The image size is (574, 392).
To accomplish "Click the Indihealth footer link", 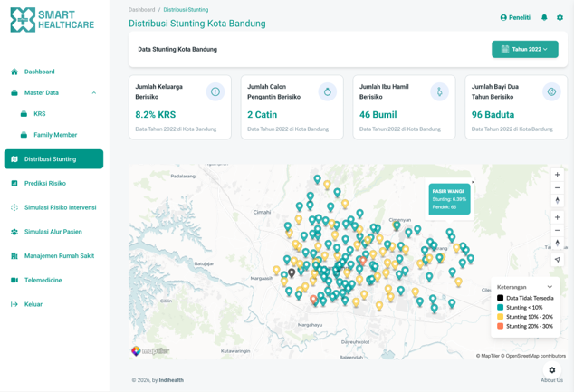I will click(x=171, y=380).
